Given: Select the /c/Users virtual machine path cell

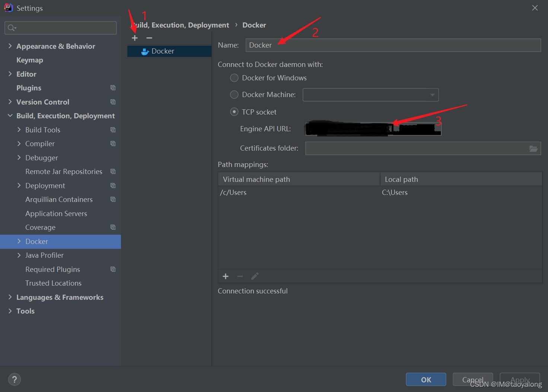Looking at the screenshot, I should 299,192.
